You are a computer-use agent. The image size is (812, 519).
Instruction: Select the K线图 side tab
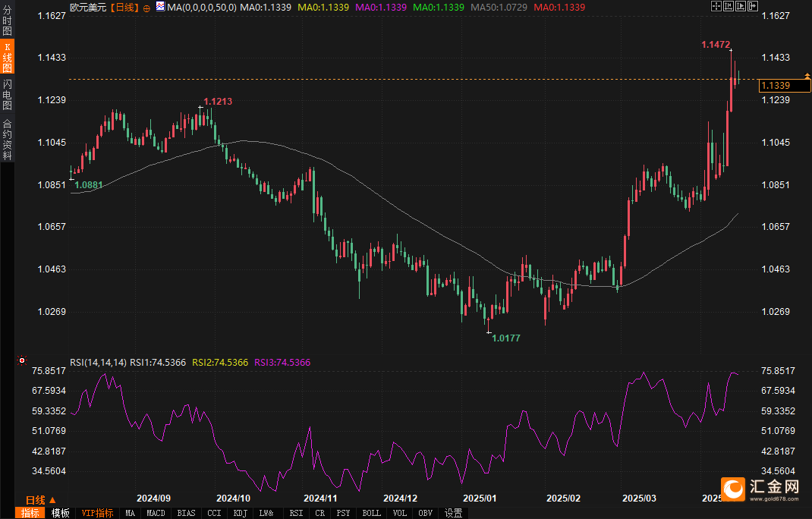coord(7,57)
